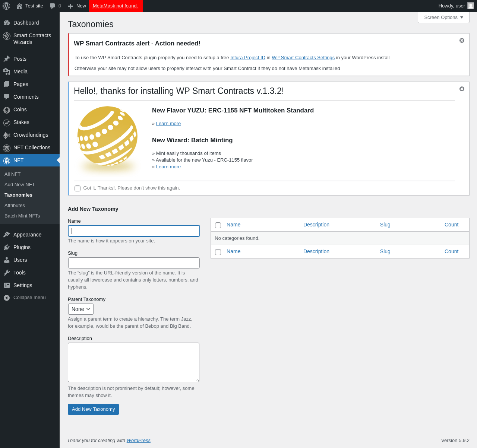This screenshot has width=477, height=448.
Task: Click the Comments icon in sidebar
Action: click(x=7, y=97)
